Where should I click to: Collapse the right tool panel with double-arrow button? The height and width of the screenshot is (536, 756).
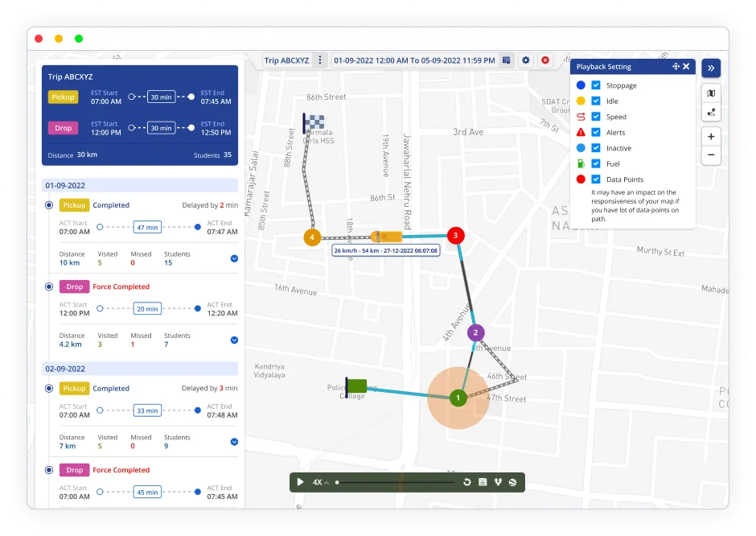coord(711,68)
